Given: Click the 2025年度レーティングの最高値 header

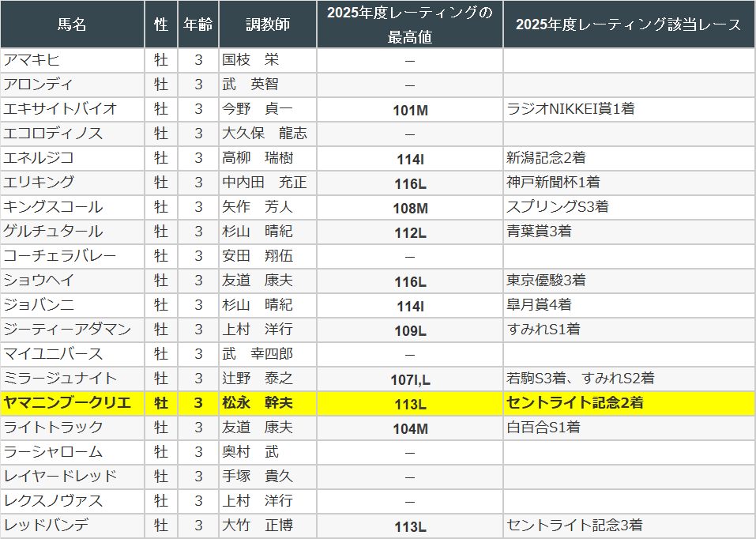Looking at the screenshot, I should 409,24.
